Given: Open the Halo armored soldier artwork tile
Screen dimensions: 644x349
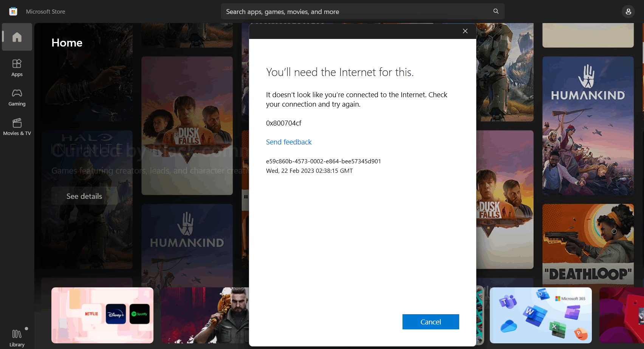Looking at the screenshot, I should [505, 72].
